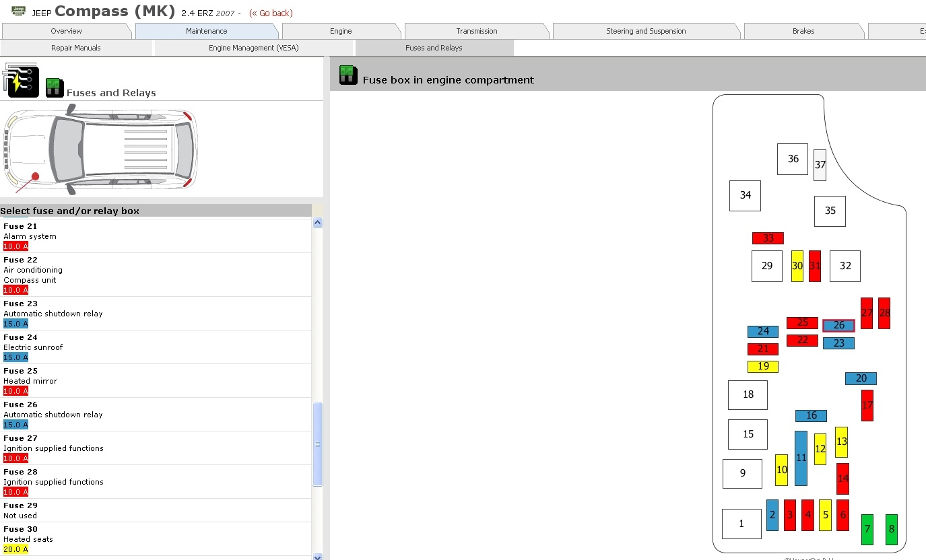
Task: Click relay 36 in the fuse box diagram
Action: pos(793,159)
